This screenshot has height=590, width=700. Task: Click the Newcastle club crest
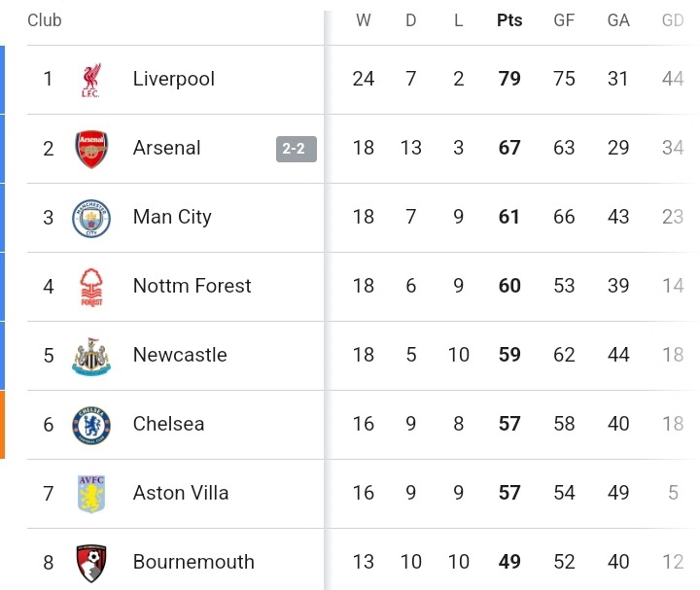91,356
